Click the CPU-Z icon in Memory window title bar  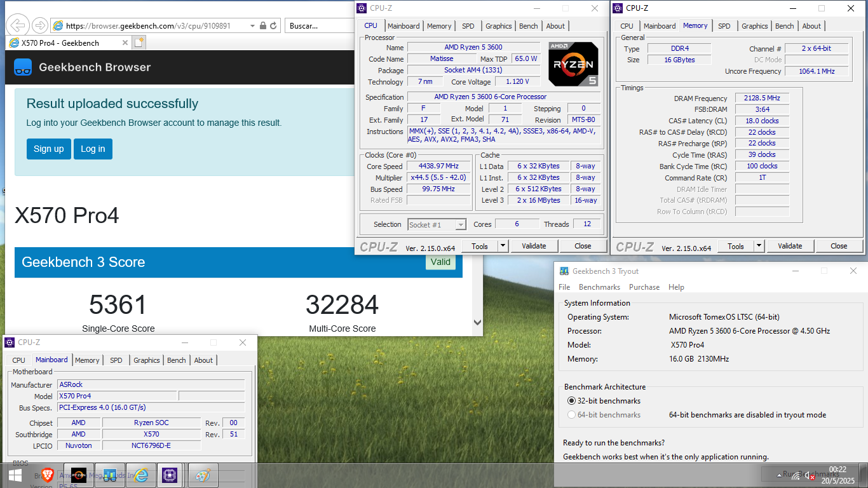coord(618,8)
